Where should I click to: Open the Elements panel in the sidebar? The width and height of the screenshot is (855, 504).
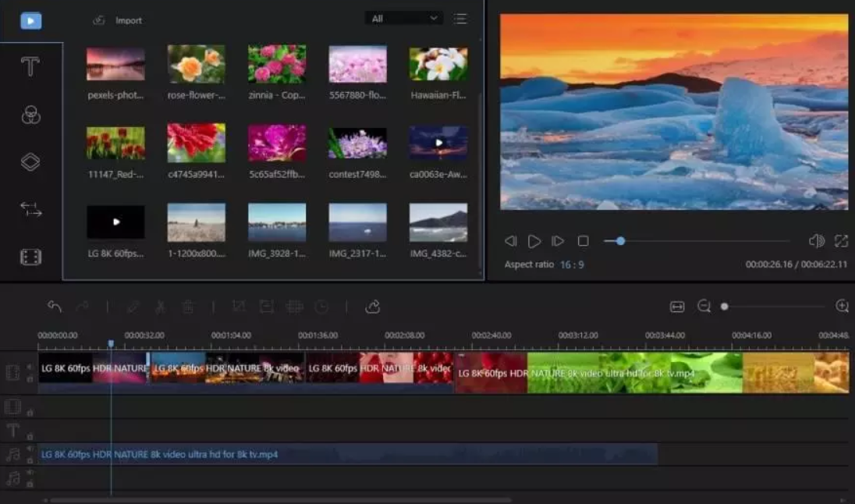(30, 256)
